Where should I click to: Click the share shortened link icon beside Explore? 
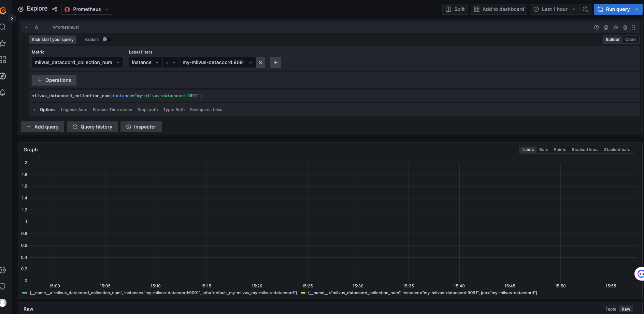(55, 9)
